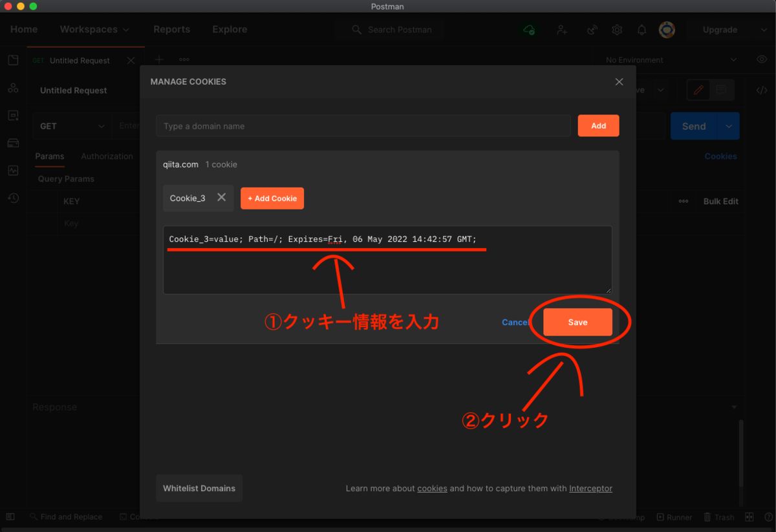
Task: Switch to the Params tab
Action: [50, 156]
